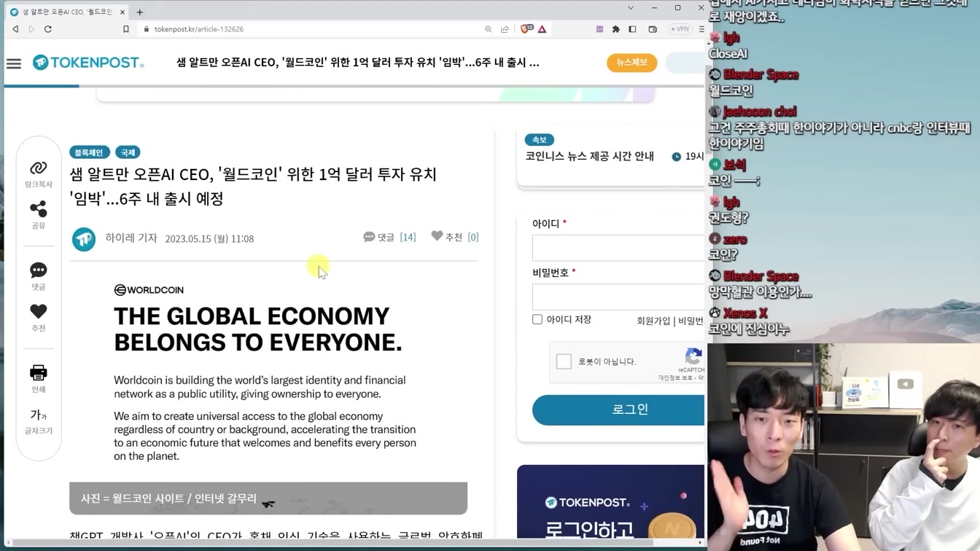Click the browser forward arrow
Image resolution: width=980 pixels, height=551 pixels.
31,29
